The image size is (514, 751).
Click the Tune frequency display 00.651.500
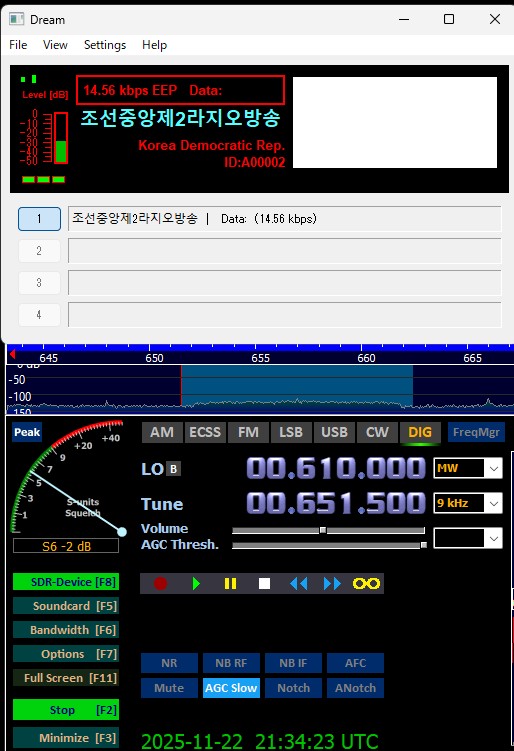click(335, 503)
